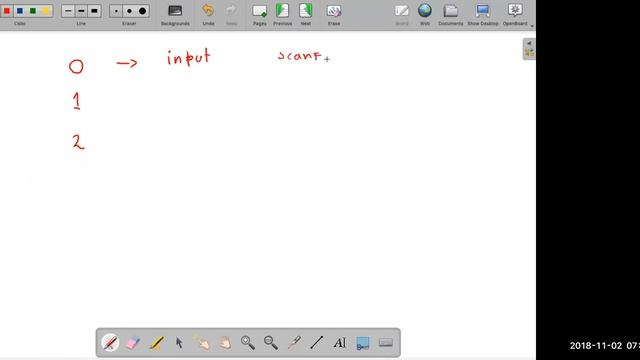Choose the thin line width
This screenshot has width=640, height=360.
(x=68, y=11)
